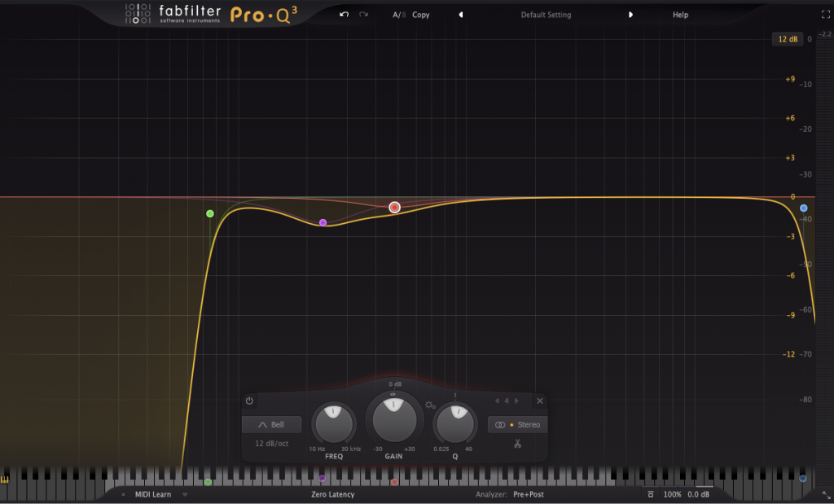The width and height of the screenshot is (834, 504).
Task: Open the Bell filter shape dropdown
Action: [272, 425]
